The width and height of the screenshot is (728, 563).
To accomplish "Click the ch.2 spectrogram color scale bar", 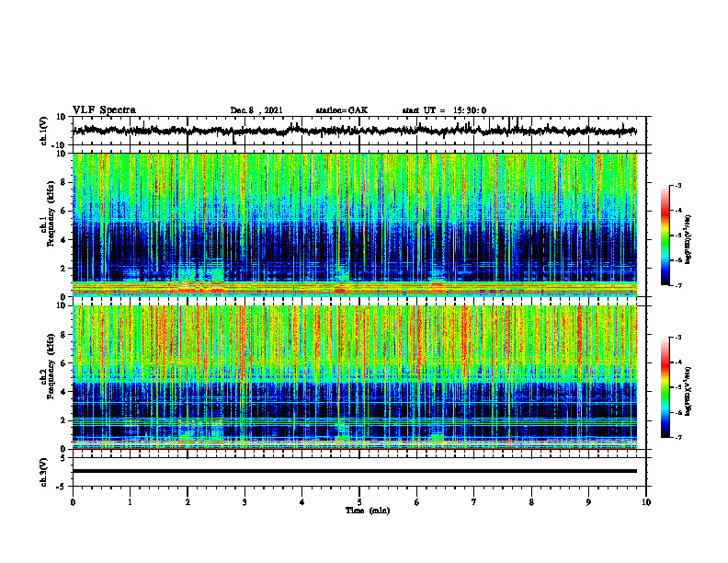I will (x=665, y=387).
